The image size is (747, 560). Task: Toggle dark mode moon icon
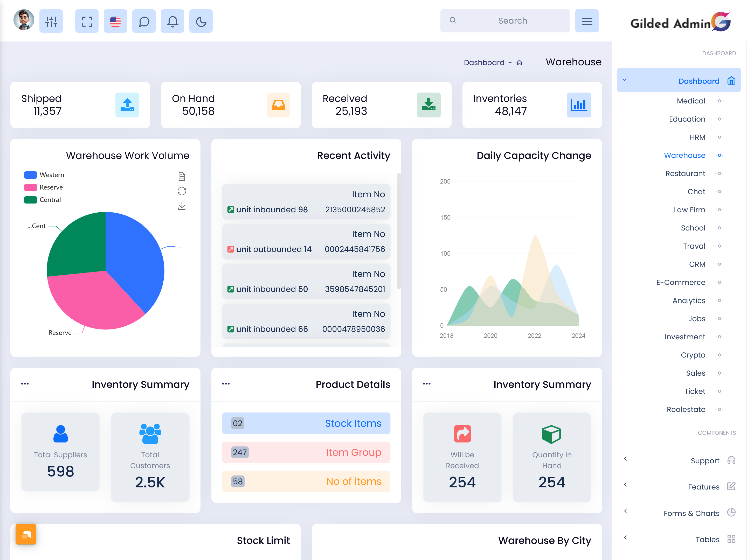201,21
